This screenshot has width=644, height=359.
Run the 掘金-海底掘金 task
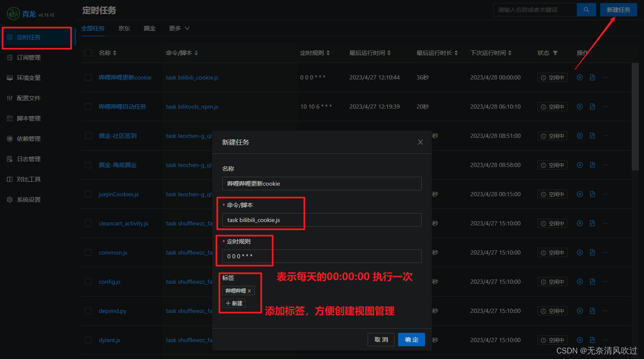click(580, 165)
